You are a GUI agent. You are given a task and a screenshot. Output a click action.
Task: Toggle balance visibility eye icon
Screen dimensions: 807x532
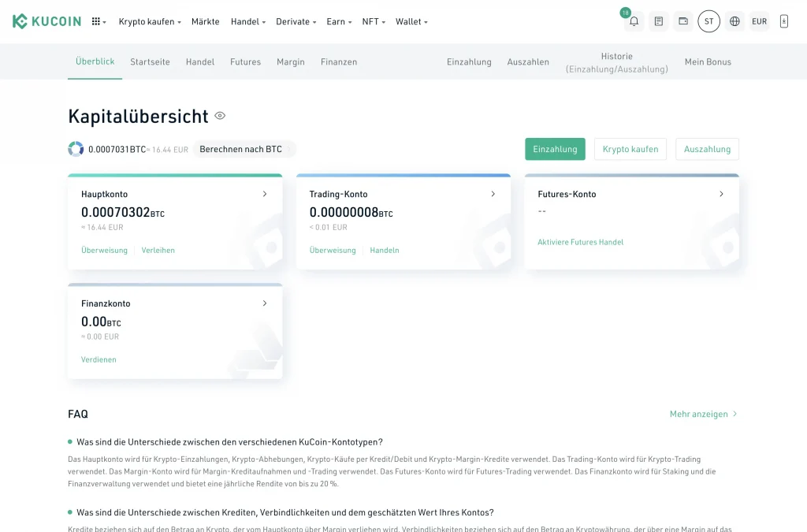(x=220, y=116)
